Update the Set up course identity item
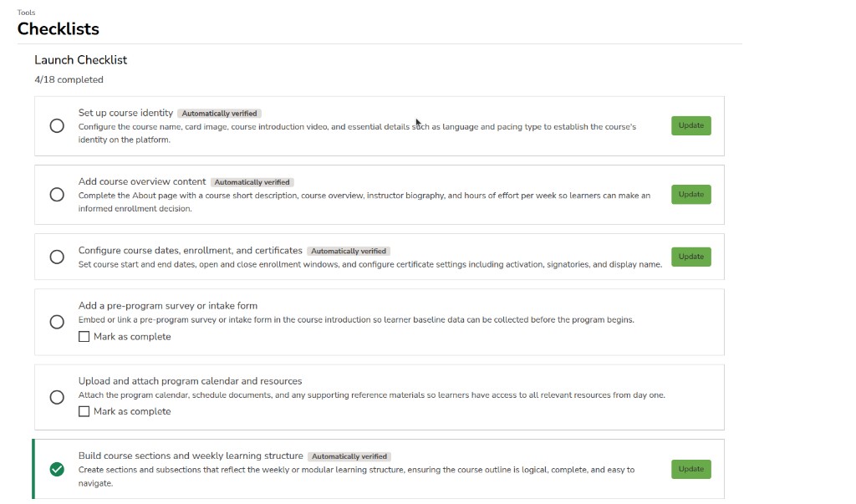Image resolution: width=856 pixels, height=504 pixels. (691, 125)
